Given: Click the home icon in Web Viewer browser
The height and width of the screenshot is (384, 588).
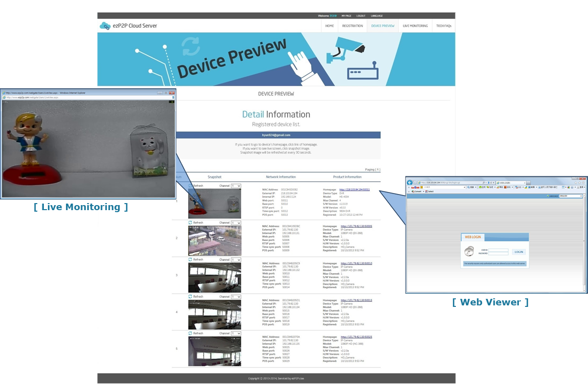Looking at the screenshot, I should click(576, 182).
